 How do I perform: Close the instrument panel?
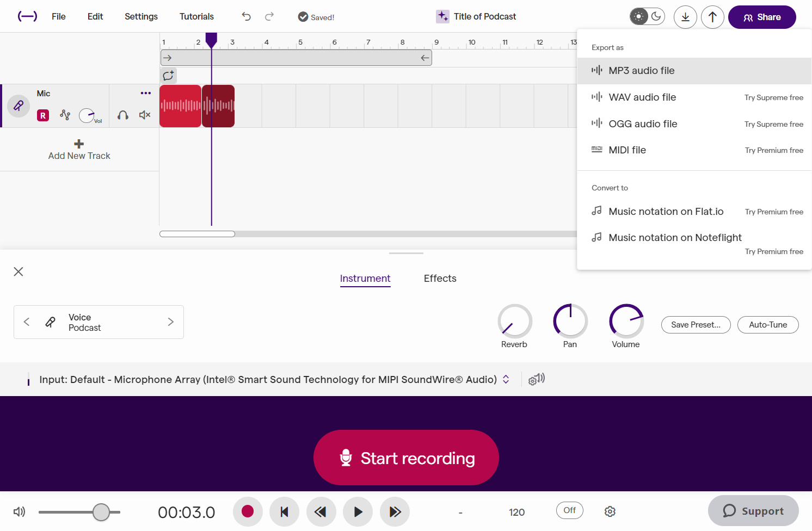pyautogui.click(x=19, y=271)
